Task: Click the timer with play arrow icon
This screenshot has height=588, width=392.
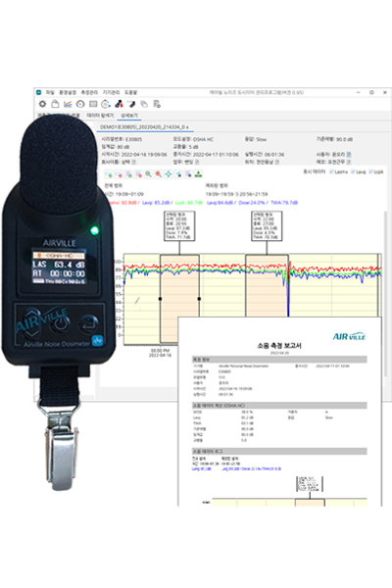Action: point(106,104)
